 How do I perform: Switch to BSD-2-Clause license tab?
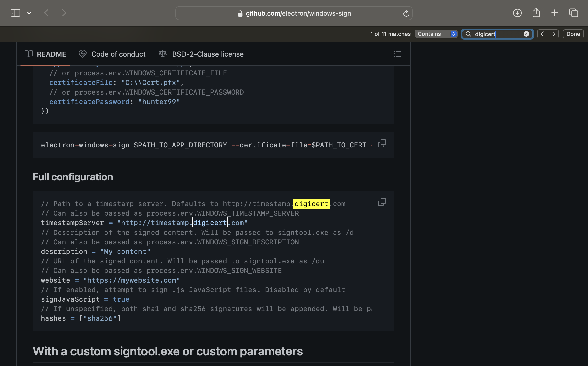201,54
